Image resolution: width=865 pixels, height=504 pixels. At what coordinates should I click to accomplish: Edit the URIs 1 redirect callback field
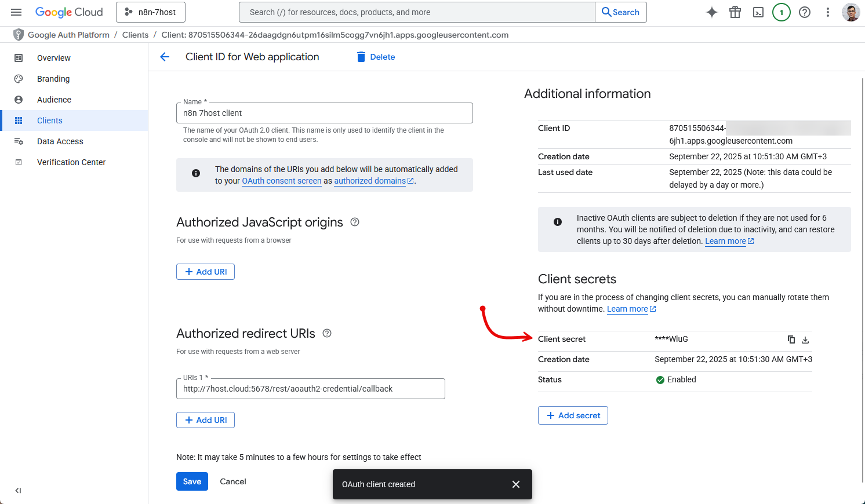pos(311,389)
